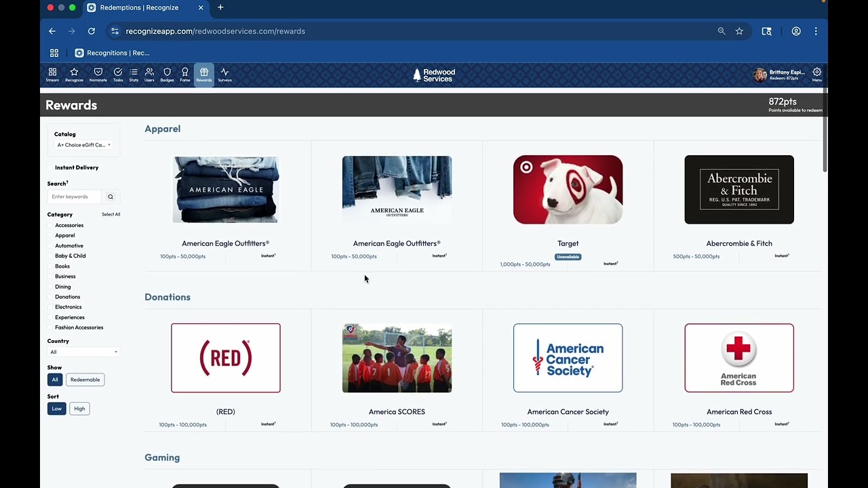Open new browser tab plus button

(x=220, y=7)
